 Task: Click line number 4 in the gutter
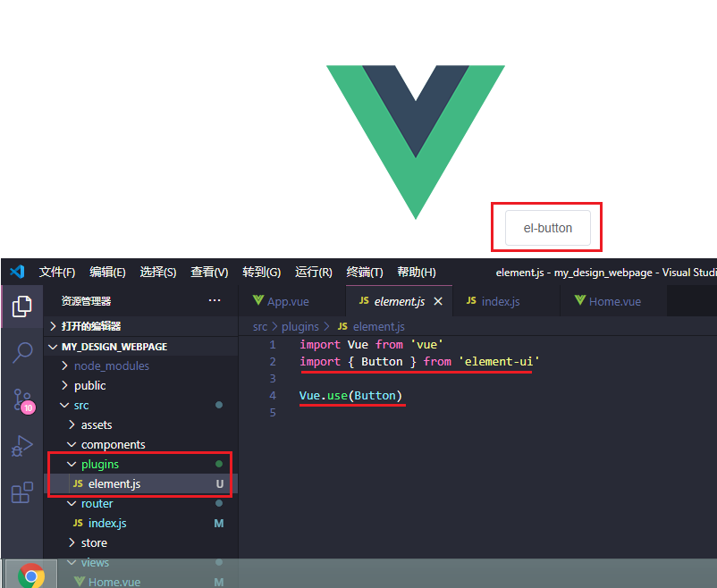tap(273, 396)
